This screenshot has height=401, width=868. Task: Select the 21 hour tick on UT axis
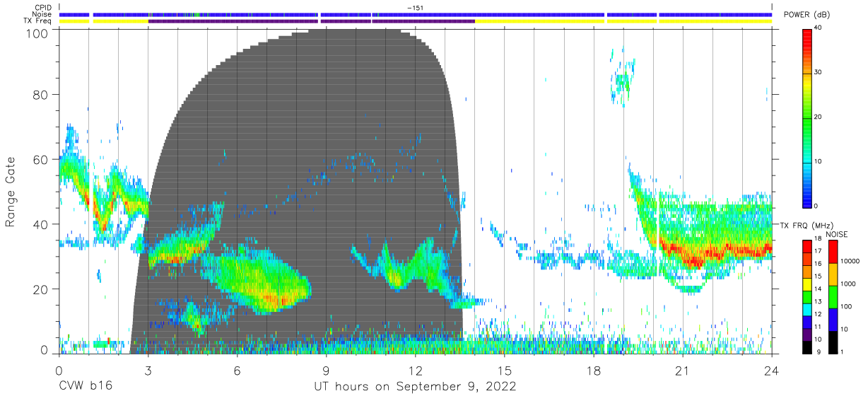click(x=683, y=371)
